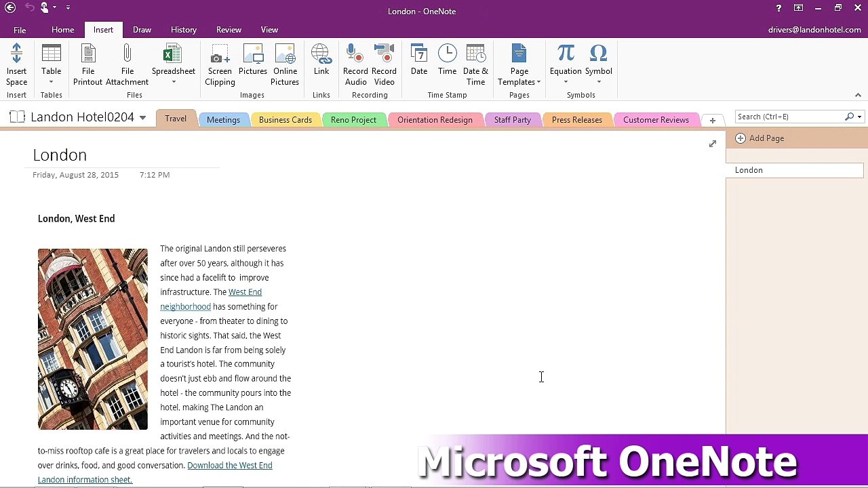Click the page date Friday, August 28, 2015
Image resolution: width=868 pixels, height=488 pixels.
75,175
